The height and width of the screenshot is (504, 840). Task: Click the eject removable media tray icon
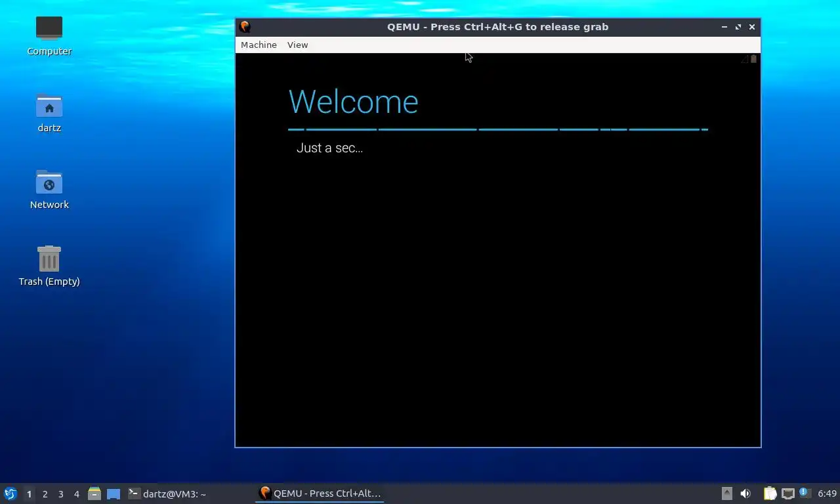(726, 493)
